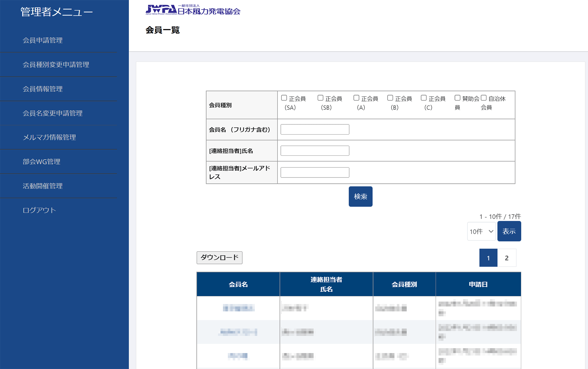Check 正会員 (SA) checkbox
Viewport: 588px width, 369px height.
284,98
